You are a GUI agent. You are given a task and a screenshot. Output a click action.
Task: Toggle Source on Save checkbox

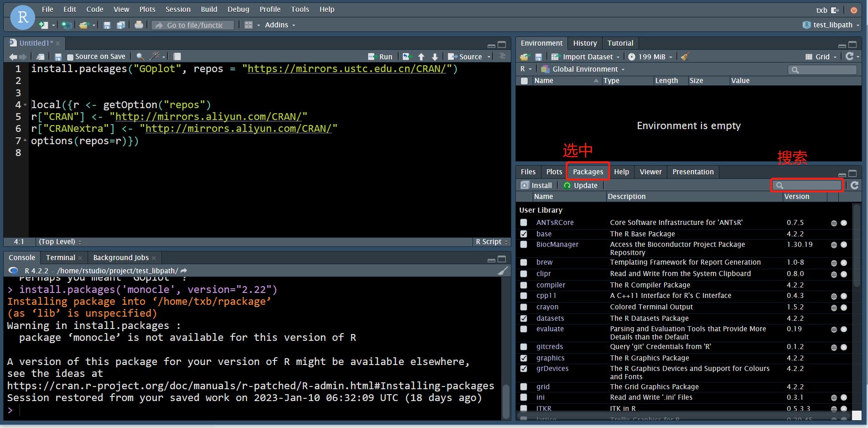[x=70, y=57]
